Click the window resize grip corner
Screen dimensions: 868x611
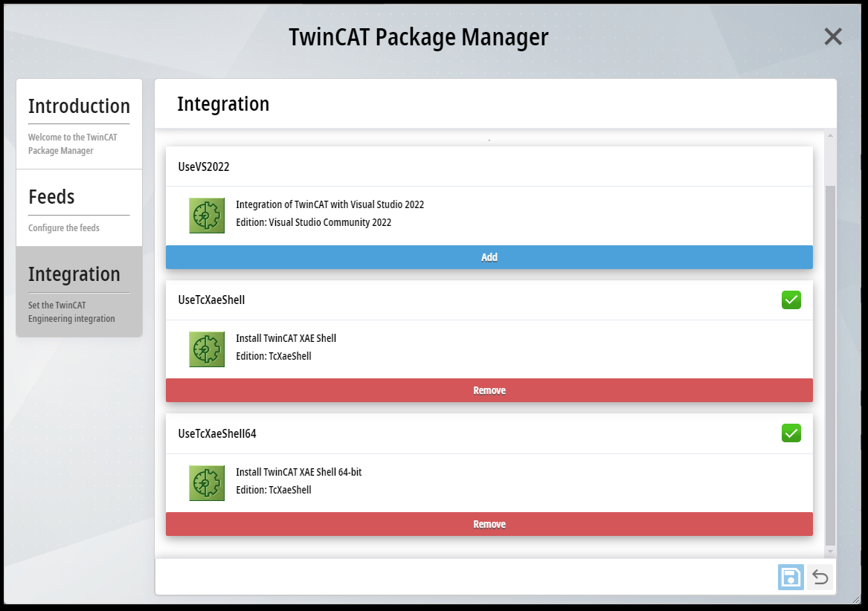pos(855,599)
